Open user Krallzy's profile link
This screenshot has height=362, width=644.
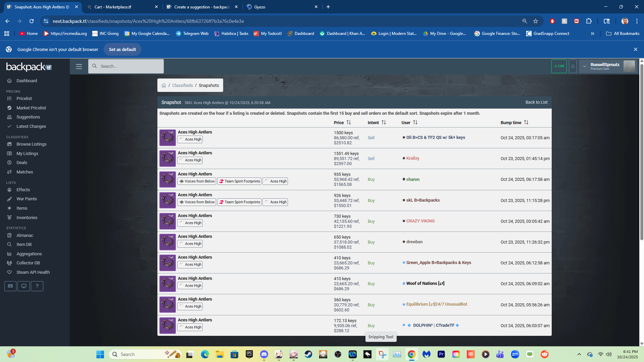click(x=413, y=158)
